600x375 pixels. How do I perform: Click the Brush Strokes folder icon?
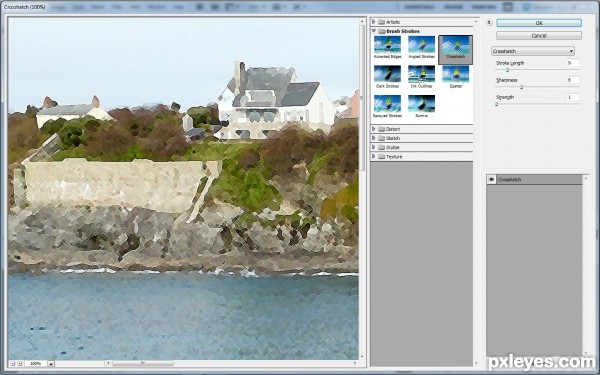click(x=381, y=31)
